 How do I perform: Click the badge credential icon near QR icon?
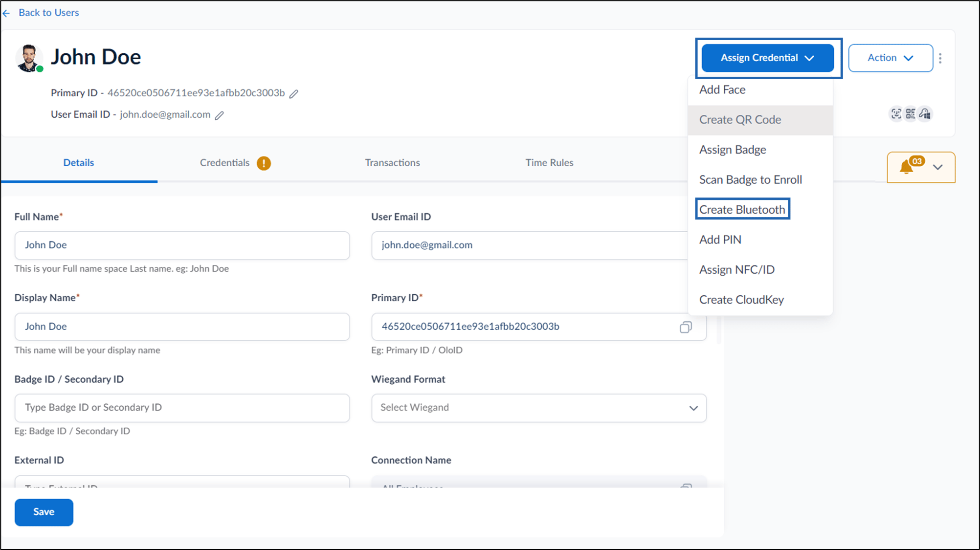(925, 114)
